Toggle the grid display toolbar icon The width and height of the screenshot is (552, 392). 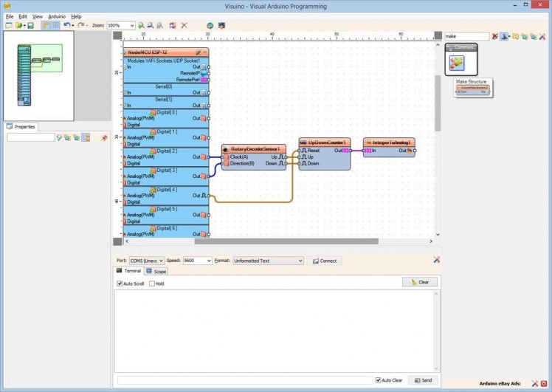pos(55,25)
